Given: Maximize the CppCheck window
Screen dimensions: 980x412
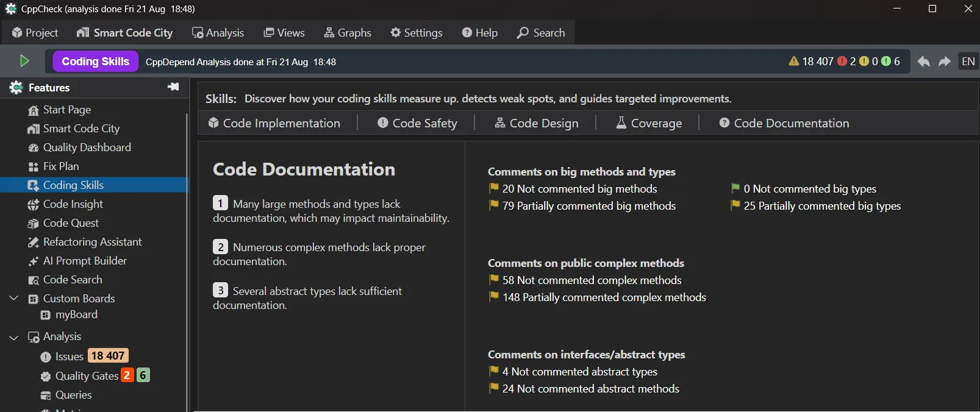Looking at the screenshot, I should [x=932, y=9].
